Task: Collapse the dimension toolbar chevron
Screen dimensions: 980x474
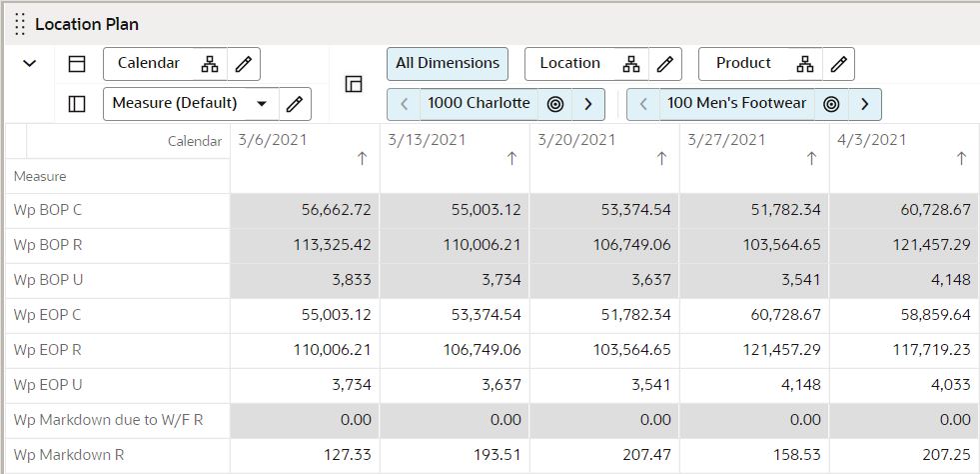Action: (29, 63)
